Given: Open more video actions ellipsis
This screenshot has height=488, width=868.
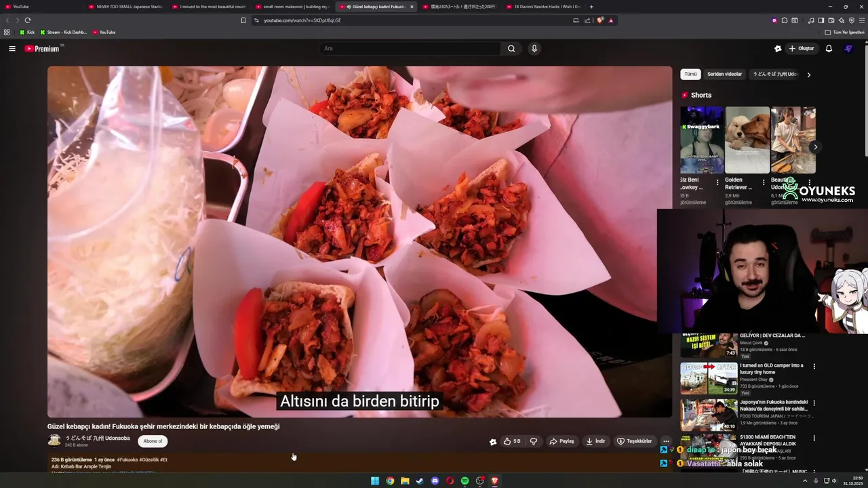Looking at the screenshot, I should (x=666, y=441).
